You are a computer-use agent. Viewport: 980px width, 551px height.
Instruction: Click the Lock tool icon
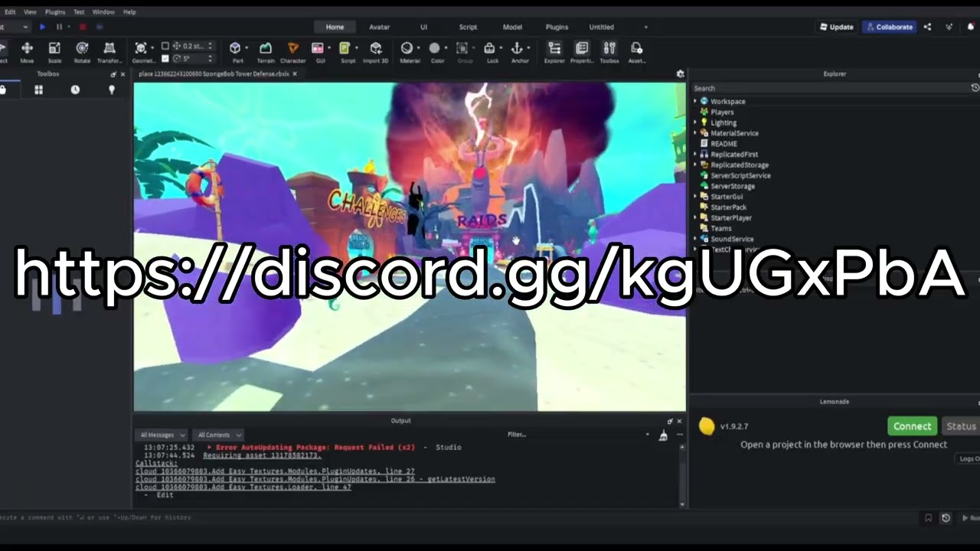coord(489,48)
